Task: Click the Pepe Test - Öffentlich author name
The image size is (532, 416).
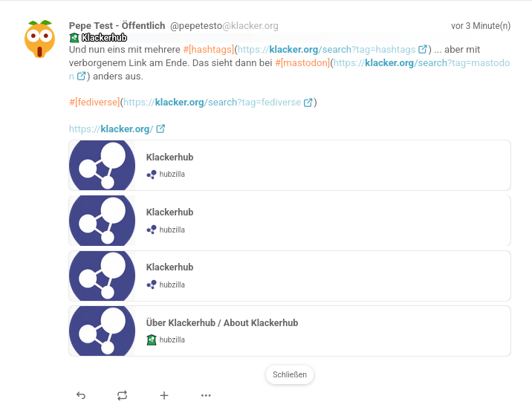Action: [x=117, y=25]
